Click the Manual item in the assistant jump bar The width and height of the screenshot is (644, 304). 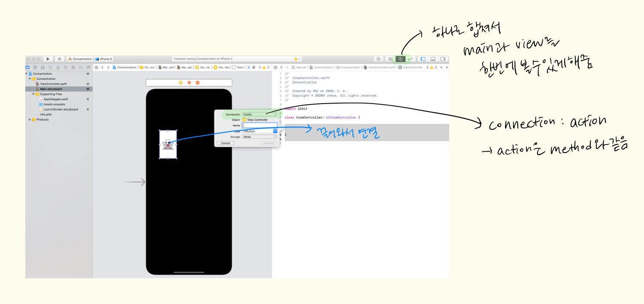pyautogui.click(x=298, y=68)
